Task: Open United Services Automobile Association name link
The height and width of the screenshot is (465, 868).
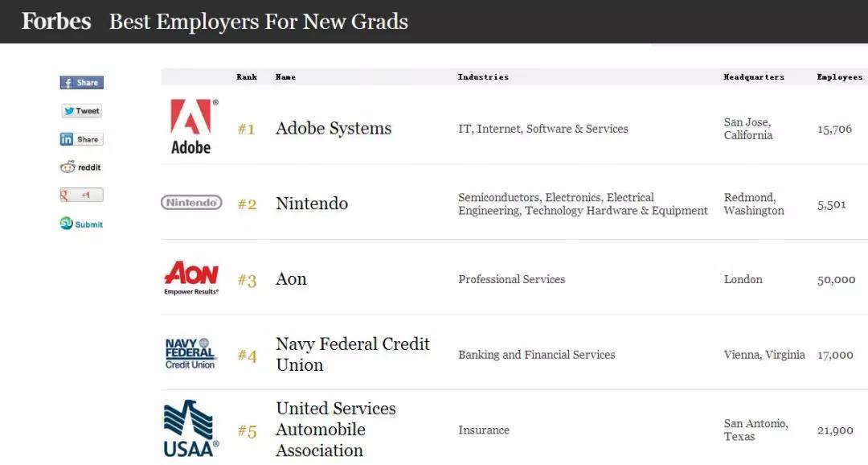Action: 335,430
